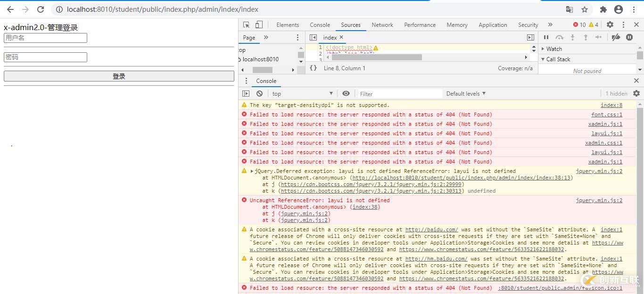The image size is (644, 294).
Task: Switch to the Elements tab
Action: 288,25
